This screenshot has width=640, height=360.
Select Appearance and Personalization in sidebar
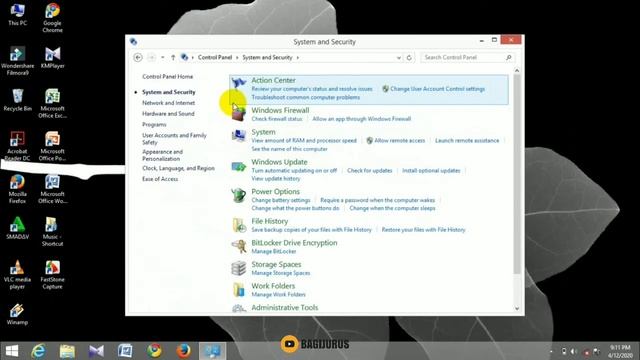[x=162, y=155]
